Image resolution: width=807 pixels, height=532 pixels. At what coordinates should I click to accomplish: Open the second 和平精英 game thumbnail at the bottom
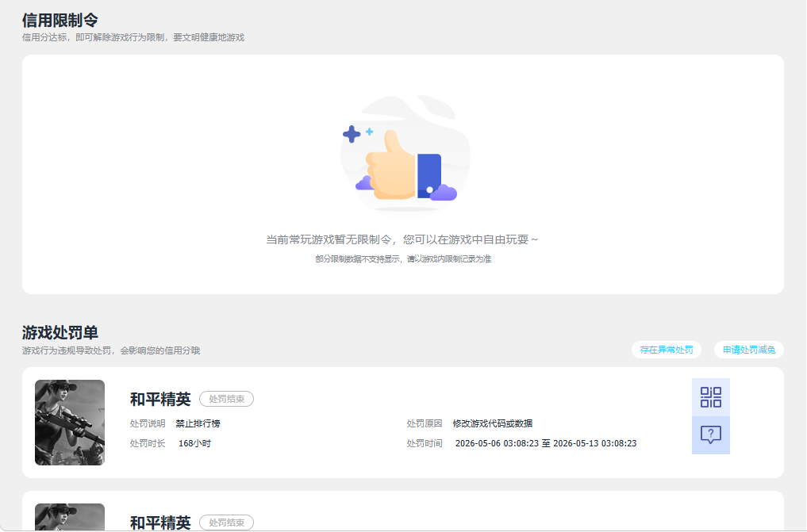70,517
